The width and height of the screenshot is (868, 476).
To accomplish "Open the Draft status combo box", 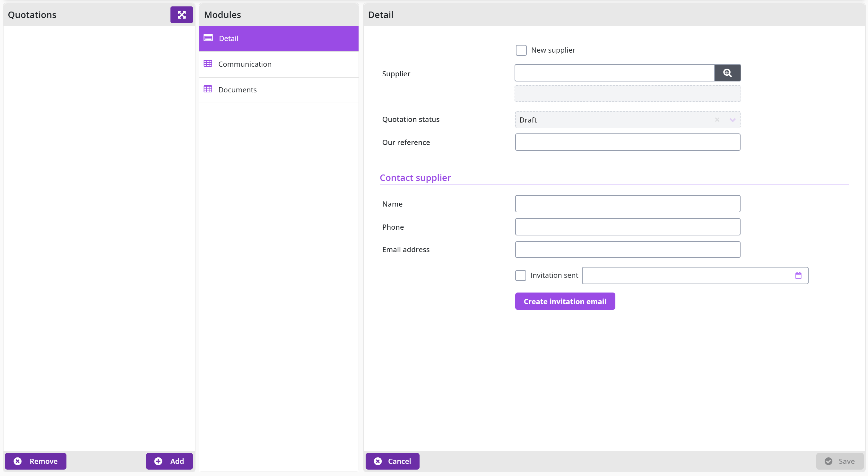I will 628,120.
